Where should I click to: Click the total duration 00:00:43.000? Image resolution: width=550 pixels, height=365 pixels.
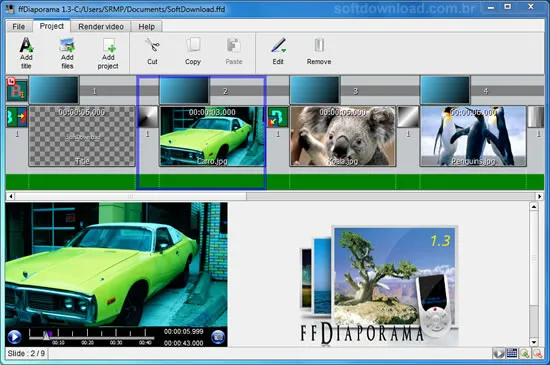[x=183, y=343]
